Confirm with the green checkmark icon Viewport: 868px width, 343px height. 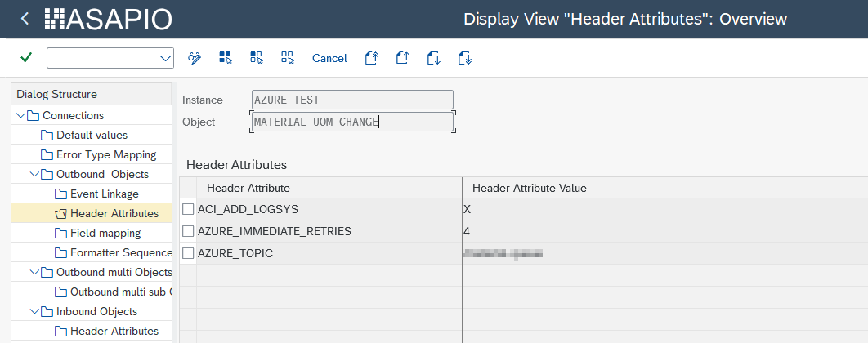(25, 57)
